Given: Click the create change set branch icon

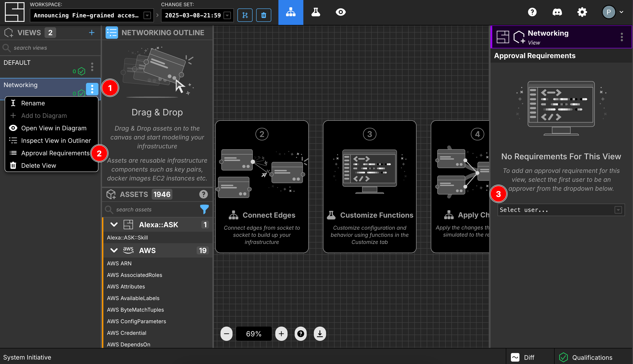Looking at the screenshot, I should (245, 15).
